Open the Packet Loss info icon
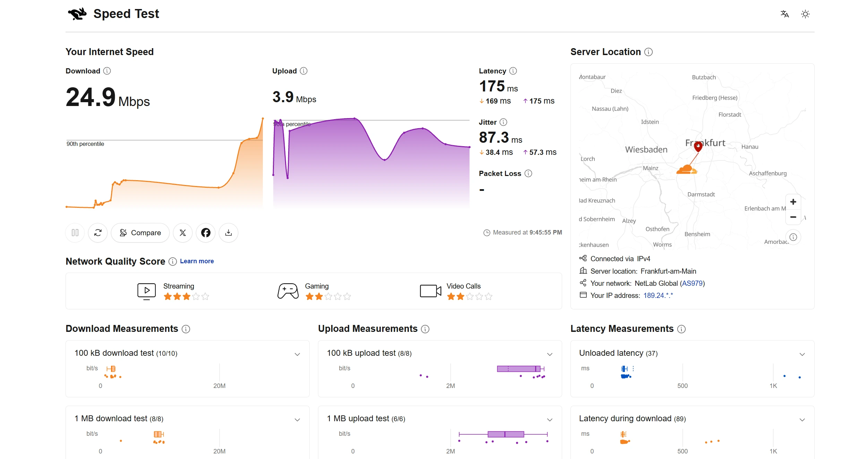 pos(528,174)
